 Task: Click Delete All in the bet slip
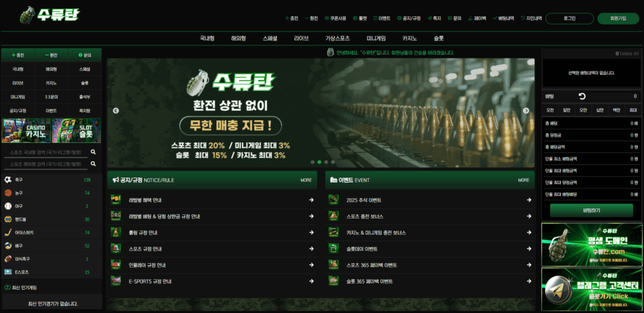pyautogui.click(x=627, y=54)
